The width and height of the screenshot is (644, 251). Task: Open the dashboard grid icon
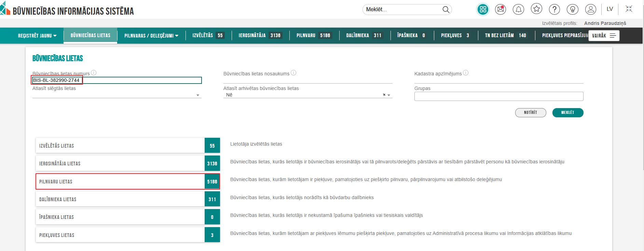tap(483, 10)
